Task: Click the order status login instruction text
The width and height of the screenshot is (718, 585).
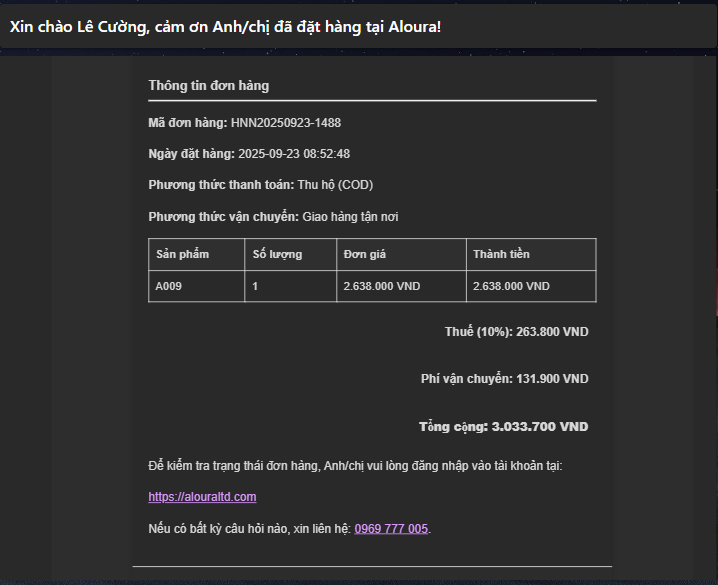Action: (355, 466)
